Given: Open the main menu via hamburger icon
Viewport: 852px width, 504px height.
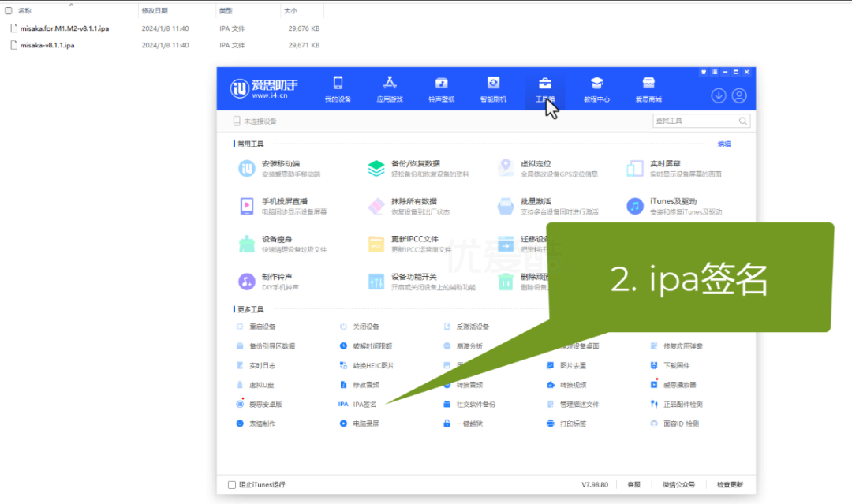Looking at the screenshot, I should [713, 71].
